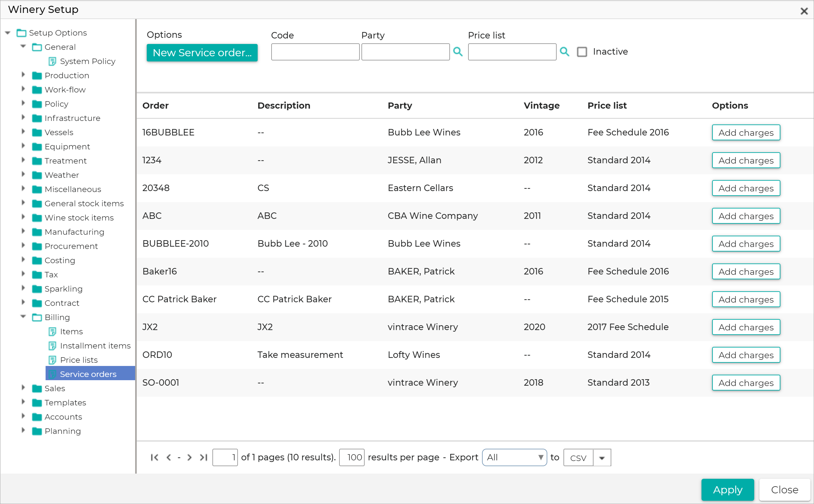The width and height of the screenshot is (814, 504).
Task: Click the Accounts folder icon
Action: [37, 417]
